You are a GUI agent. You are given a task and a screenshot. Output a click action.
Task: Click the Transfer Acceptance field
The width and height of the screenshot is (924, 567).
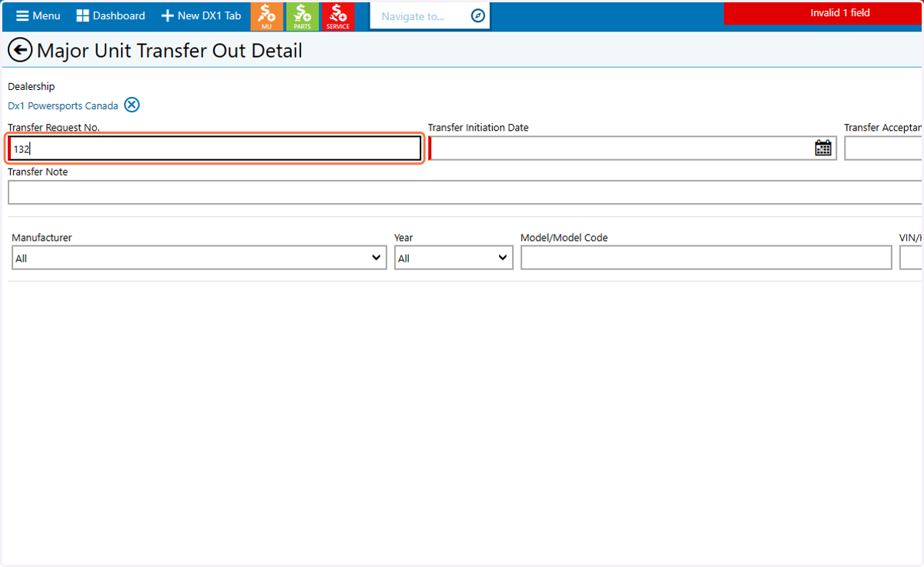[x=884, y=148]
